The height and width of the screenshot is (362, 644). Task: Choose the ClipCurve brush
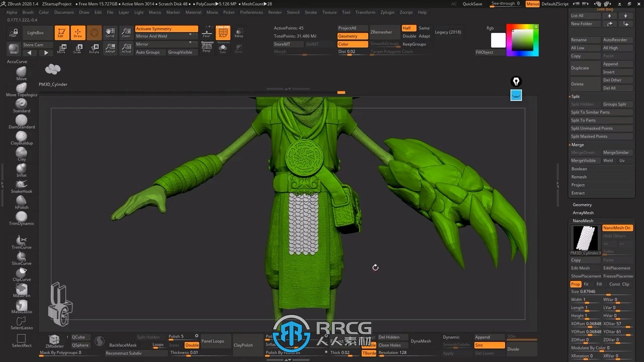[21, 274]
